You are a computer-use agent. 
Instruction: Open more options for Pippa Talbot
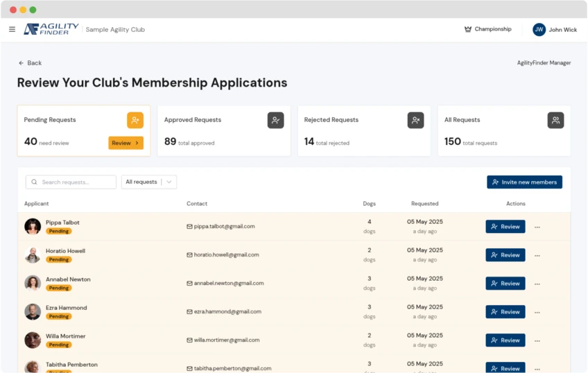coord(537,227)
